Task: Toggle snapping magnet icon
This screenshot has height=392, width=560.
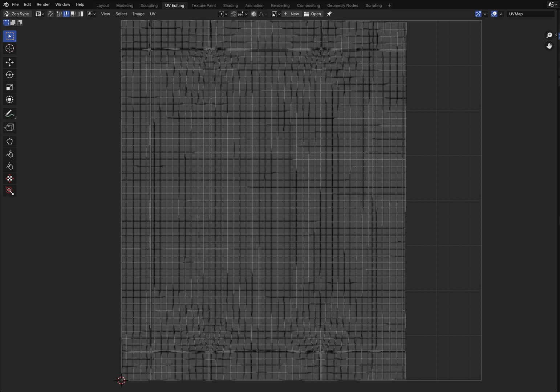Action: pos(234,14)
